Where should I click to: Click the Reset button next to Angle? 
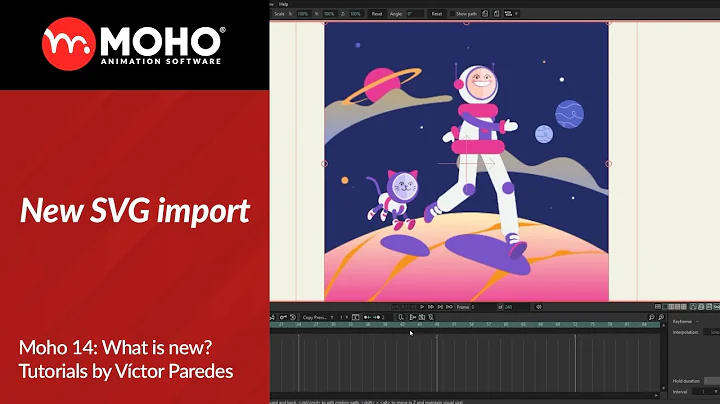tap(437, 14)
